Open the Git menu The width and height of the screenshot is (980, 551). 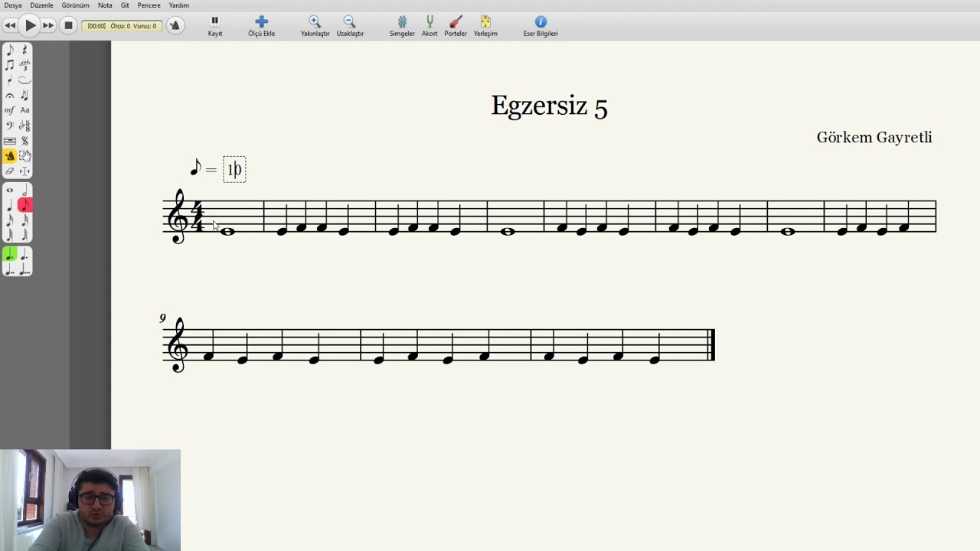(x=125, y=5)
